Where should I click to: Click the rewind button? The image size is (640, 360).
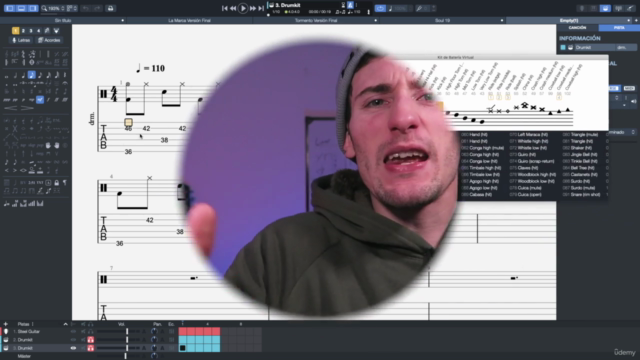click(x=233, y=8)
